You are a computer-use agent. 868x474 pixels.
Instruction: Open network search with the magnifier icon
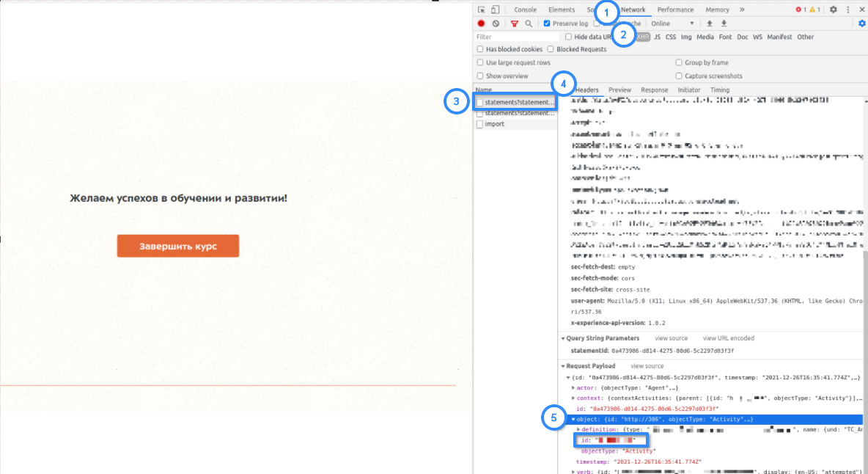point(529,23)
